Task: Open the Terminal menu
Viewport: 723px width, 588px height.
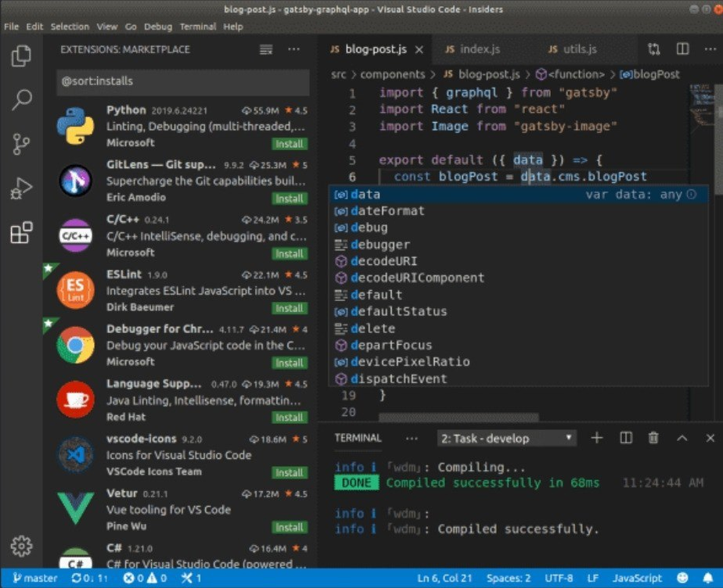Action: pyautogui.click(x=198, y=27)
